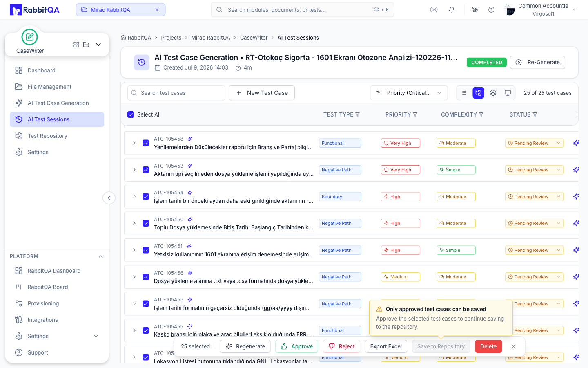The image size is (588, 368).
Task: Open Dashboard in the sidebar
Action: point(57,70)
